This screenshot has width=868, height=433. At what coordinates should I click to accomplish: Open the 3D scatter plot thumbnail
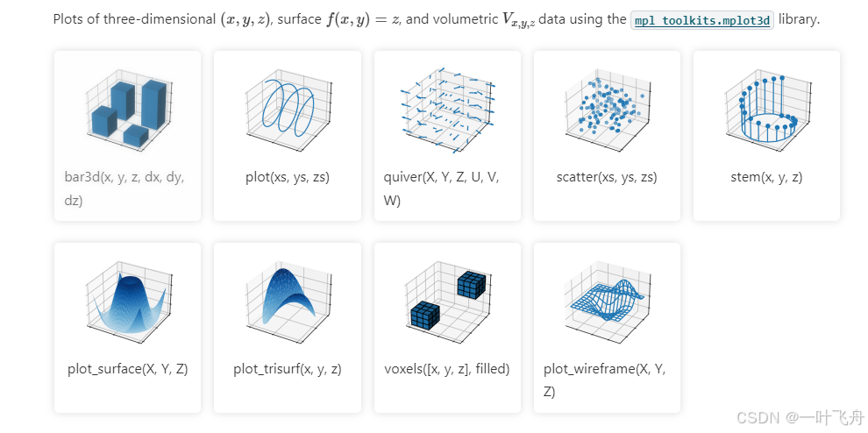point(607,110)
